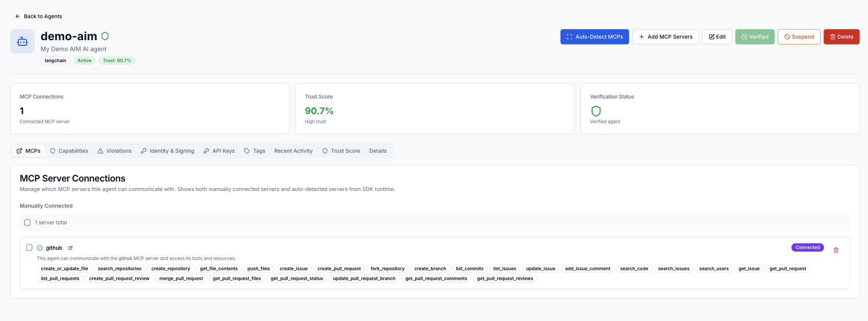View the API Keys tab
The width and height of the screenshot is (868, 321).
(219, 151)
